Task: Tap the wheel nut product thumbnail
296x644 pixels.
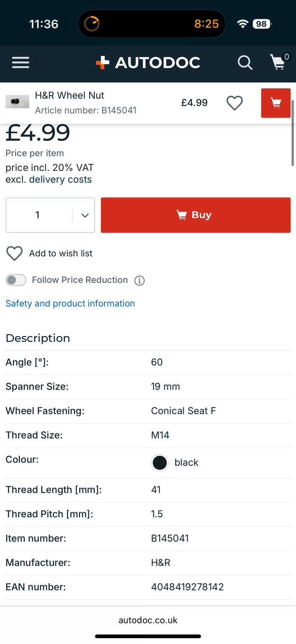Action: (17, 102)
